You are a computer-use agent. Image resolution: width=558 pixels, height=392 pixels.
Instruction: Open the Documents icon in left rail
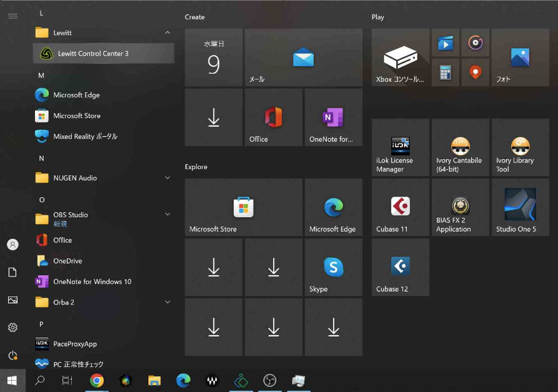[x=12, y=272]
